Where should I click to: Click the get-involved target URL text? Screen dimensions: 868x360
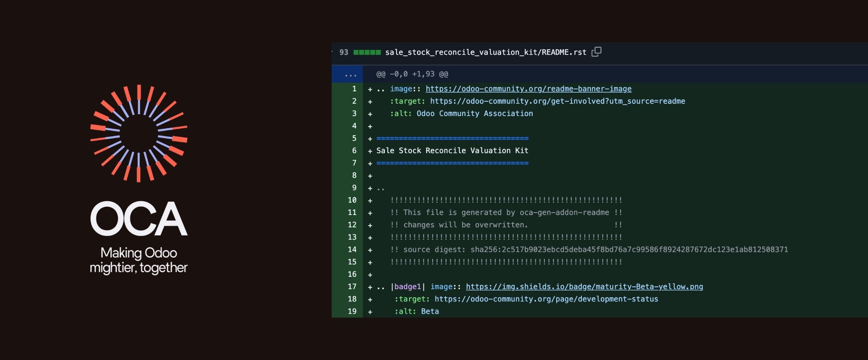(557, 101)
